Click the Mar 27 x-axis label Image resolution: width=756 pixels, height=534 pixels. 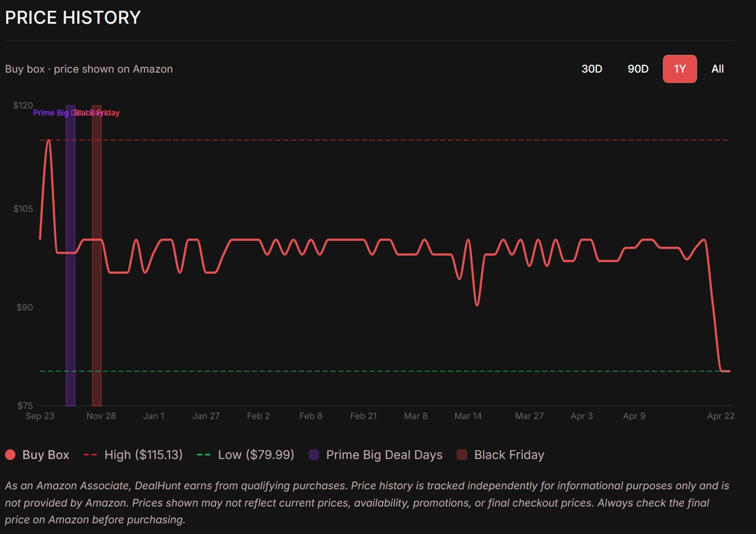tap(530, 416)
